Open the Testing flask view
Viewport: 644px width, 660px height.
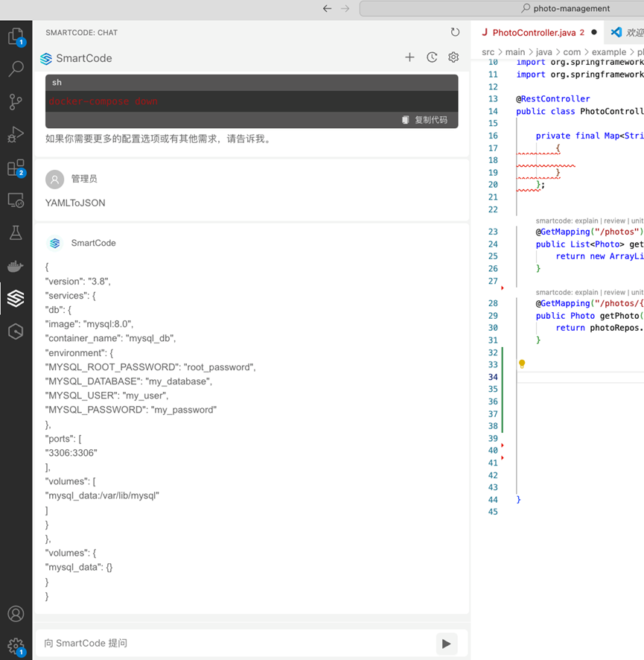pyautogui.click(x=16, y=232)
